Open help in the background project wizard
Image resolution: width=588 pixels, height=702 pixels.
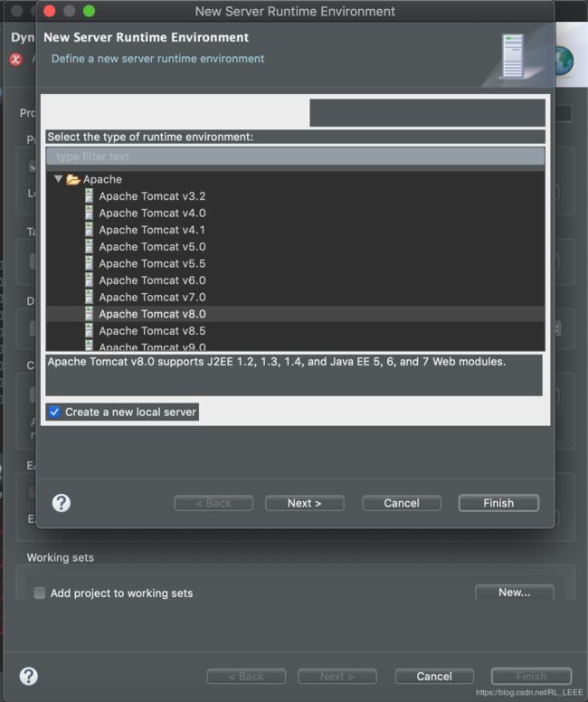coord(29,676)
